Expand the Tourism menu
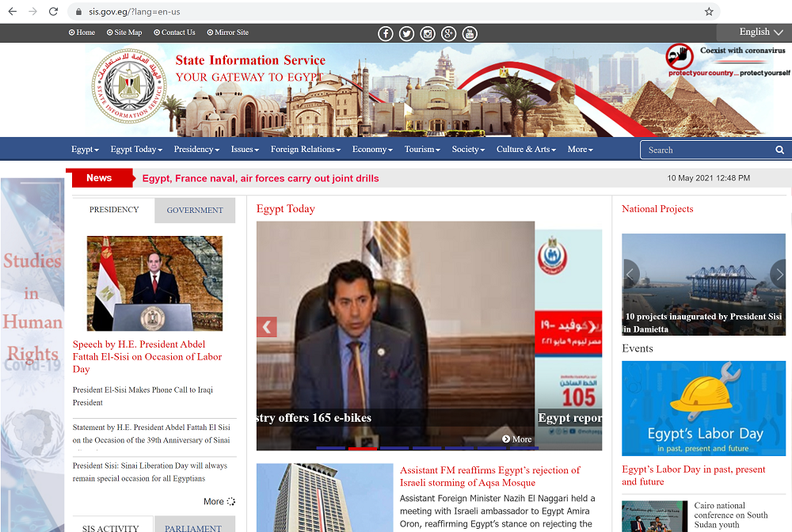The width and height of the screenshot is (792, 532). click(x=422, y=150)
